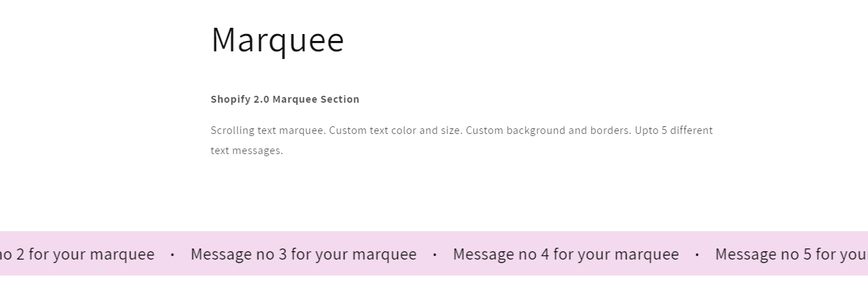Click the dot separator before Message no 5
The height and width of the screenshot is (304, 868).
(697, 255)
